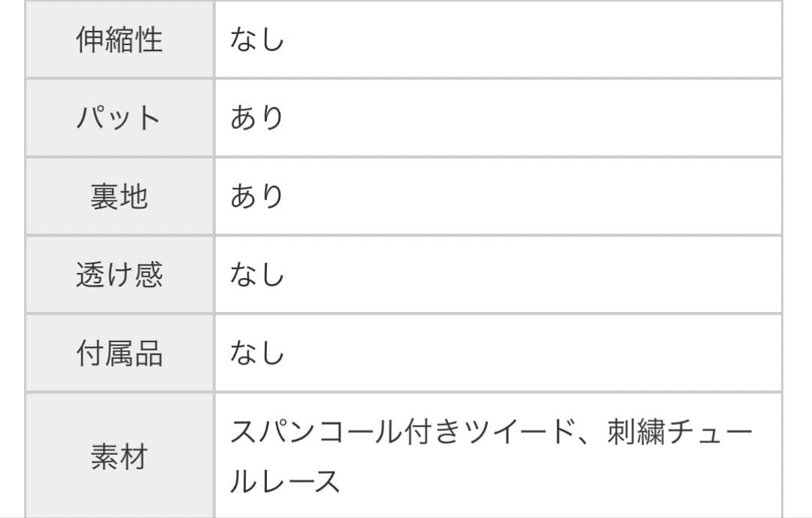Screen dimensions: 812x518
Task: Click ルレース on the second material line
Action: [x=286, y=481]
